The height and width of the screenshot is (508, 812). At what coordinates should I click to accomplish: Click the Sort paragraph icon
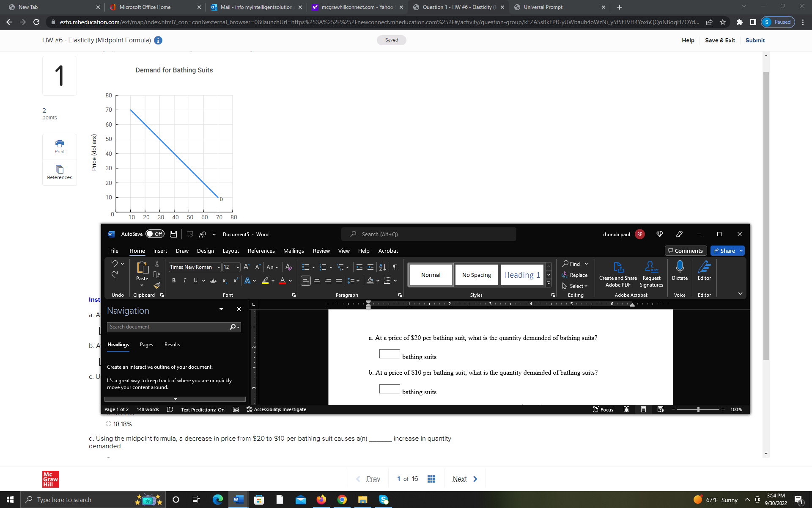click(382, 267)
